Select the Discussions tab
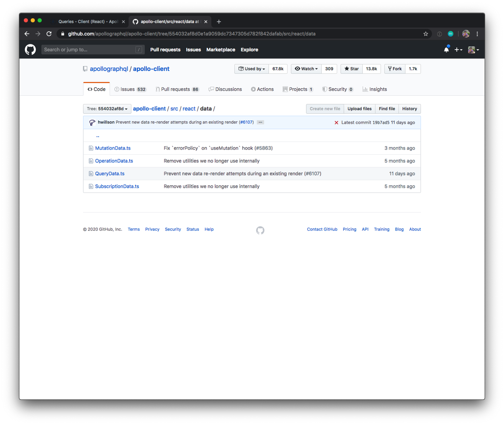504x425 pixels. coord(225,89)
